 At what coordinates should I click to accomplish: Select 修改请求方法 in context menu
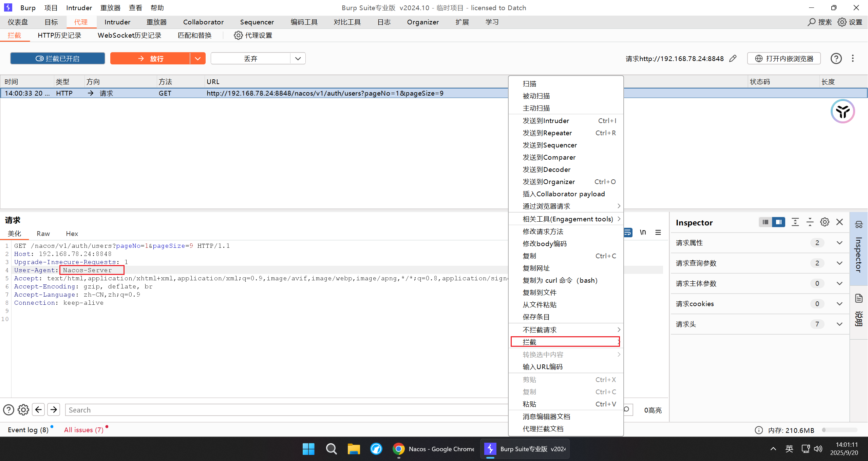pyautogui.click(x=566, y=232)
